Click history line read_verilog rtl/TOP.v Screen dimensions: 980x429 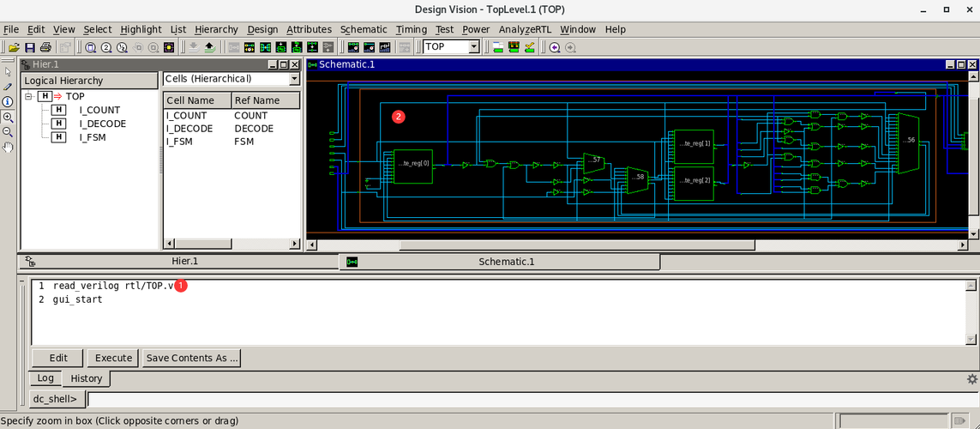coord(112,286)
